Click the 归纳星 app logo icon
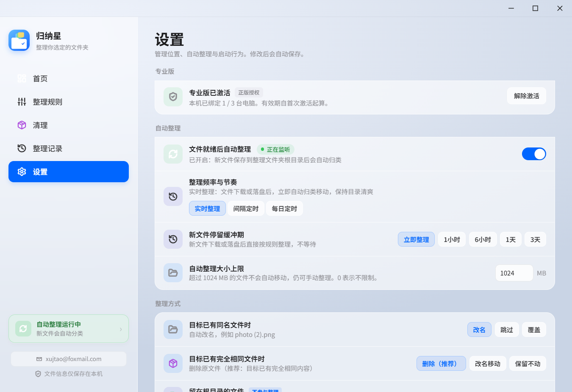Image resolution: width=572 pixels, height=392 pixels. (x=19, y=40)
